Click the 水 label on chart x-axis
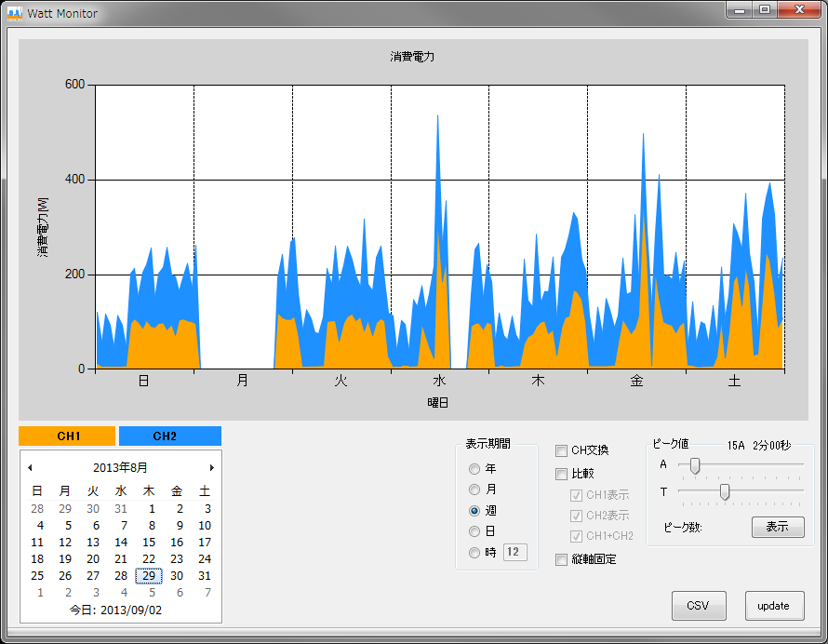The height and width of the screenshot is (644, 828). pos(439,381)
